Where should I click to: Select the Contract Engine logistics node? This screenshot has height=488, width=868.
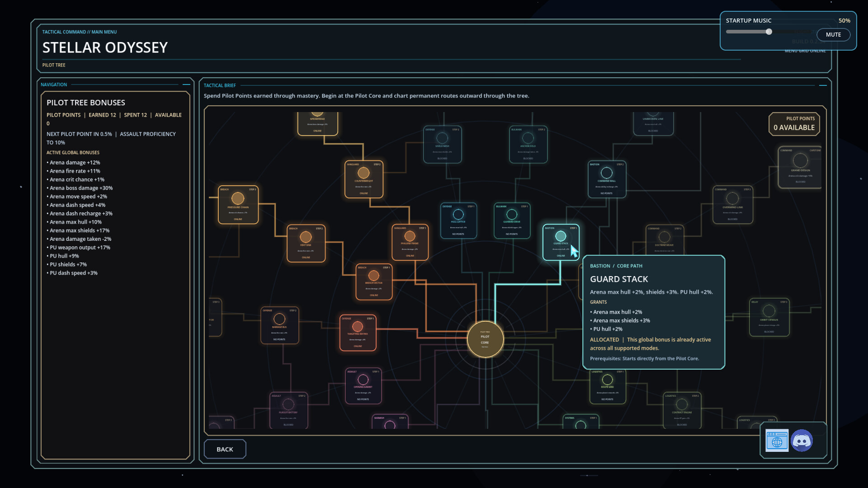[x=682, y=410]
